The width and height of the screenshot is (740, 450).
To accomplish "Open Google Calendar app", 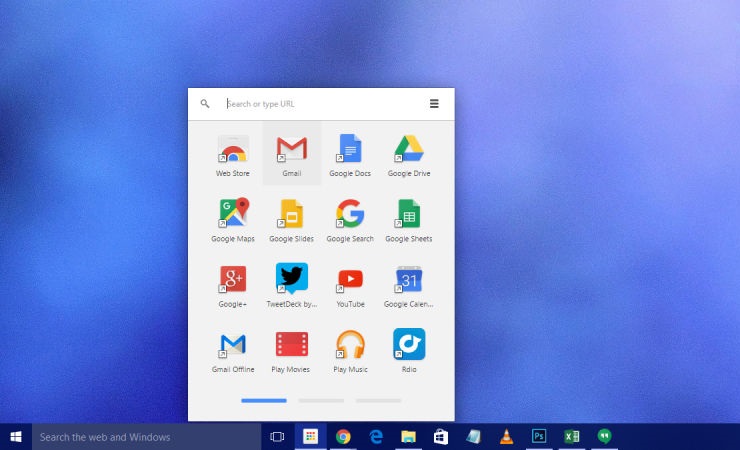I will pos(409,286).
